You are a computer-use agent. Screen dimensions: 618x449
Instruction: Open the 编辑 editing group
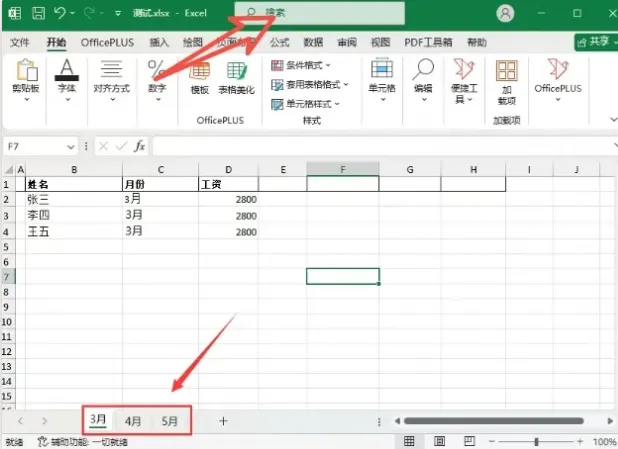tap(423, 80)
